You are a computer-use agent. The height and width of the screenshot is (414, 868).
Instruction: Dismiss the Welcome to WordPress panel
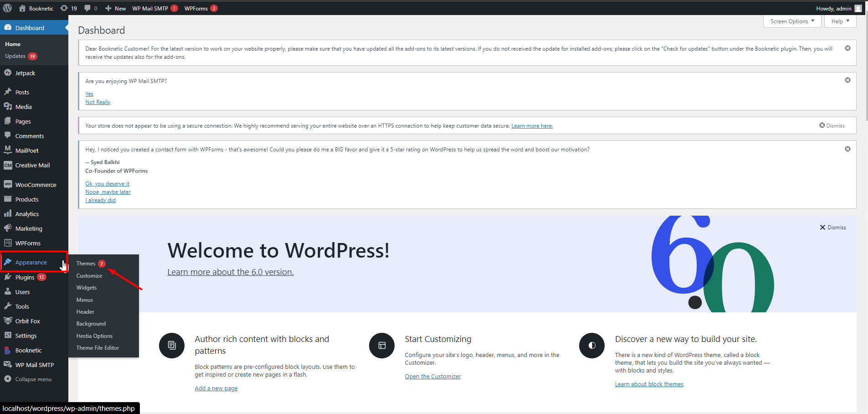833,228
